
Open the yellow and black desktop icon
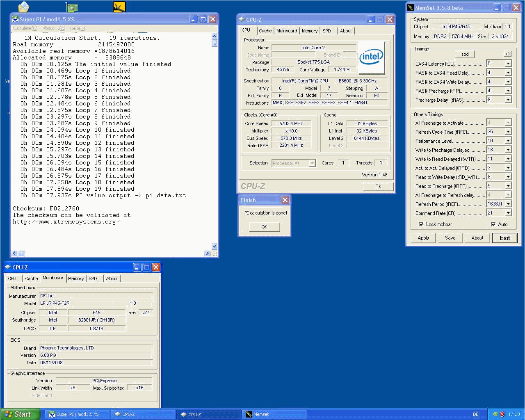pyautogui.click(x=119, y=7)
